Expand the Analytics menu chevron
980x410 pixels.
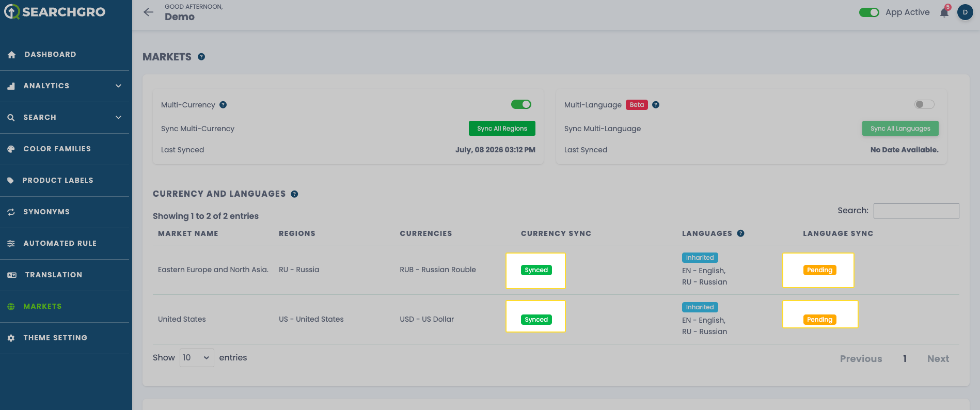[x=119, y=86]
